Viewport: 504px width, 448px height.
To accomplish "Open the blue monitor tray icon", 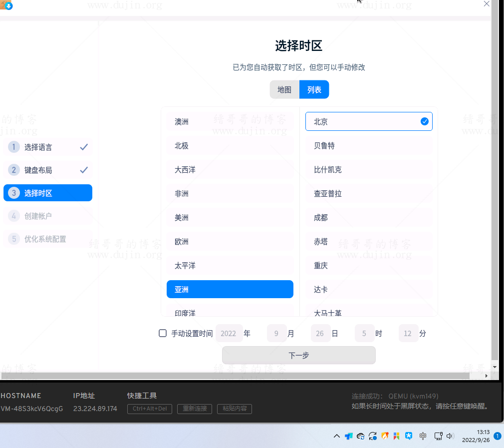I will tap(349, 436).
